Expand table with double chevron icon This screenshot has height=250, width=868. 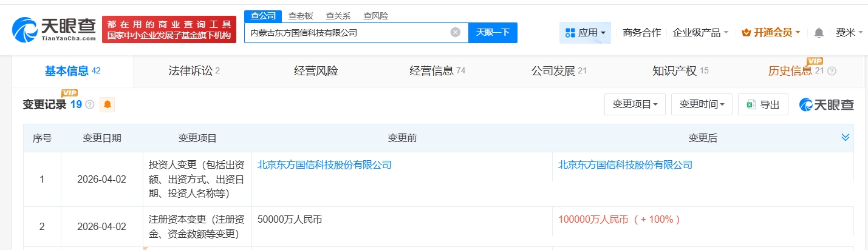click(x=846, y=138)
